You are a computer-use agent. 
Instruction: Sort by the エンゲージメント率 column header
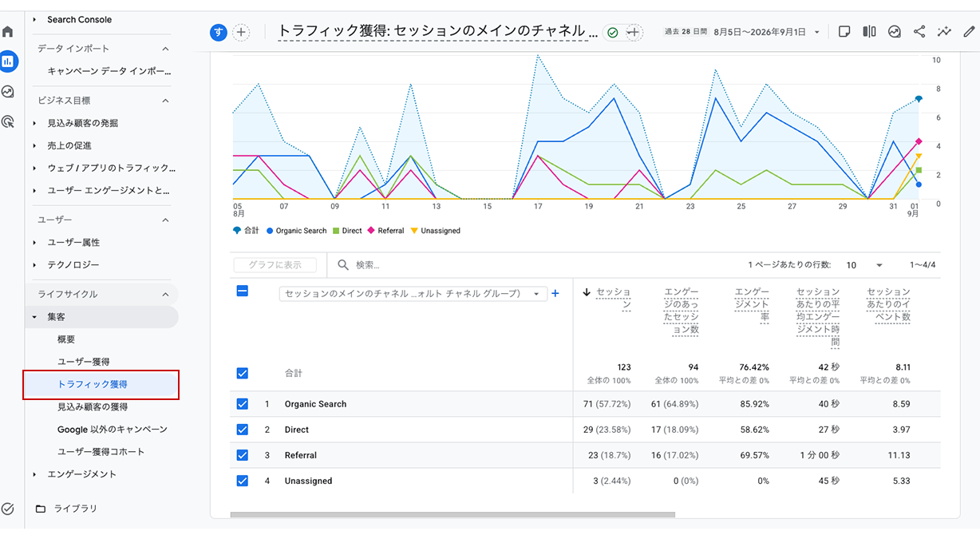(752, 304)
